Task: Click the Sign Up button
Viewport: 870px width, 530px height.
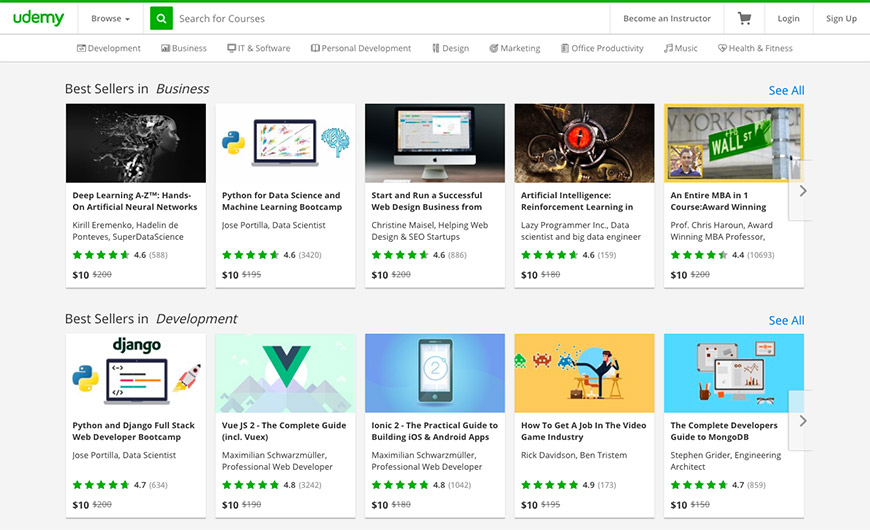Action: click(x=841, y=18)
